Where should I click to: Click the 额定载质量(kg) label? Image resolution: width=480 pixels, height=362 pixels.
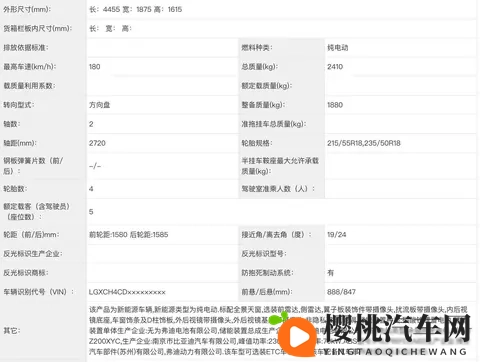click(266, 86)
